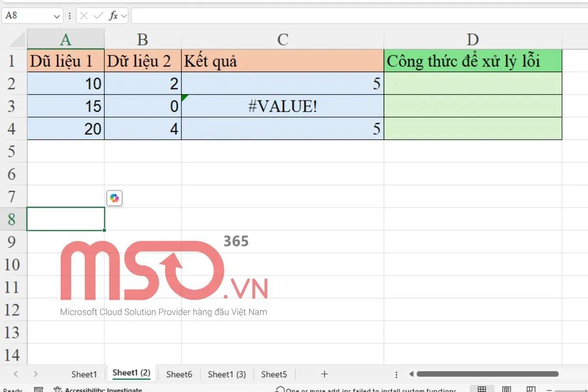Switch to the Sheet6 tab
The height and width of the screenshot is (392, 588).
click(x=179, y=374)
